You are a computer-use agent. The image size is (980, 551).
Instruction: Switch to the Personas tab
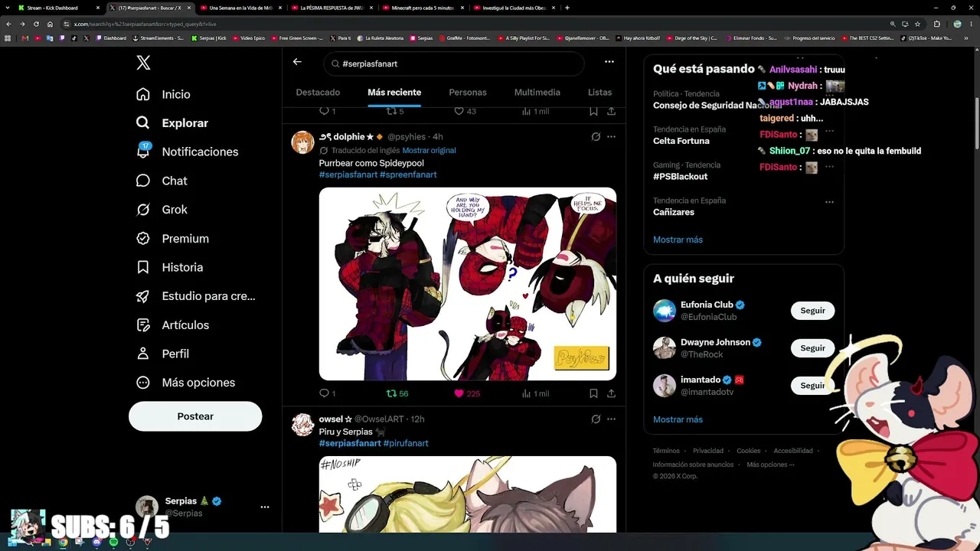468,93
